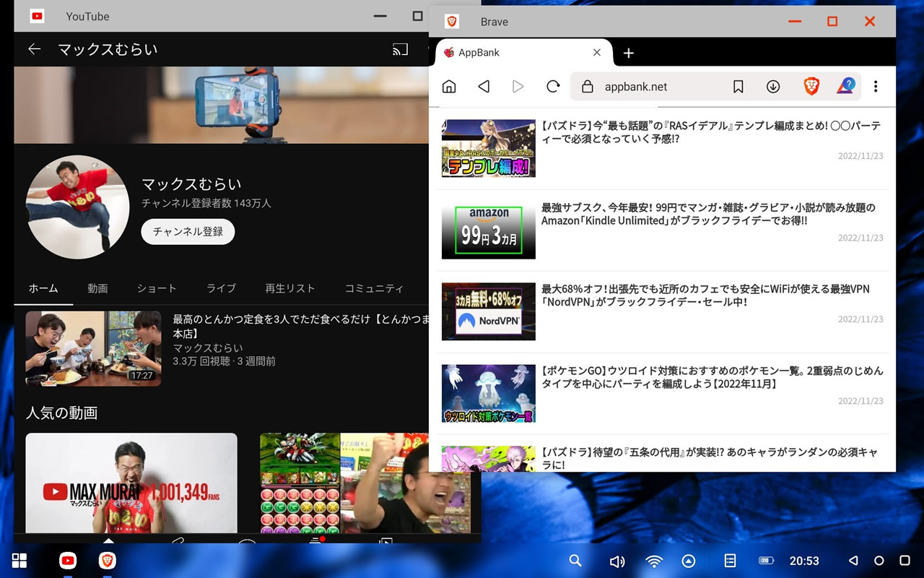View the site lock icon in address bar
924x578 pixels.
(588, 87)
